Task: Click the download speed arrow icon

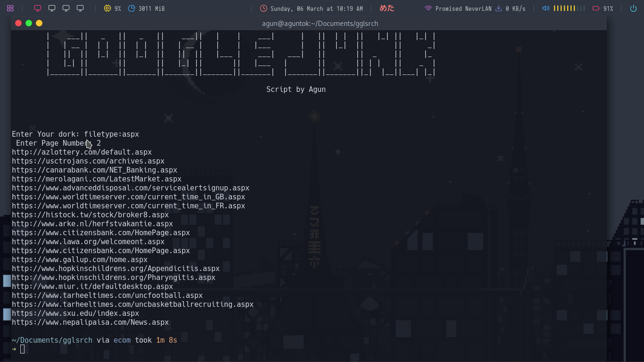Action: coord(498,8)
